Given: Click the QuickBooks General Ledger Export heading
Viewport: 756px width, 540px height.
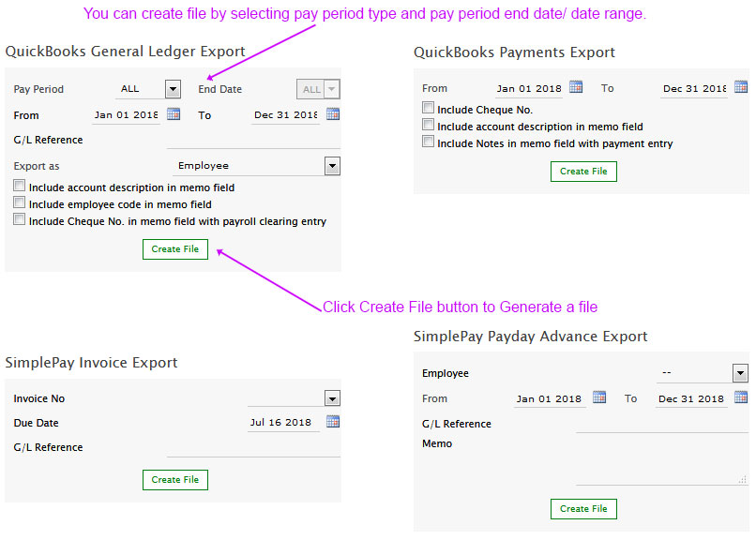Looking at the screenshot, I should [x=125, y=51].
